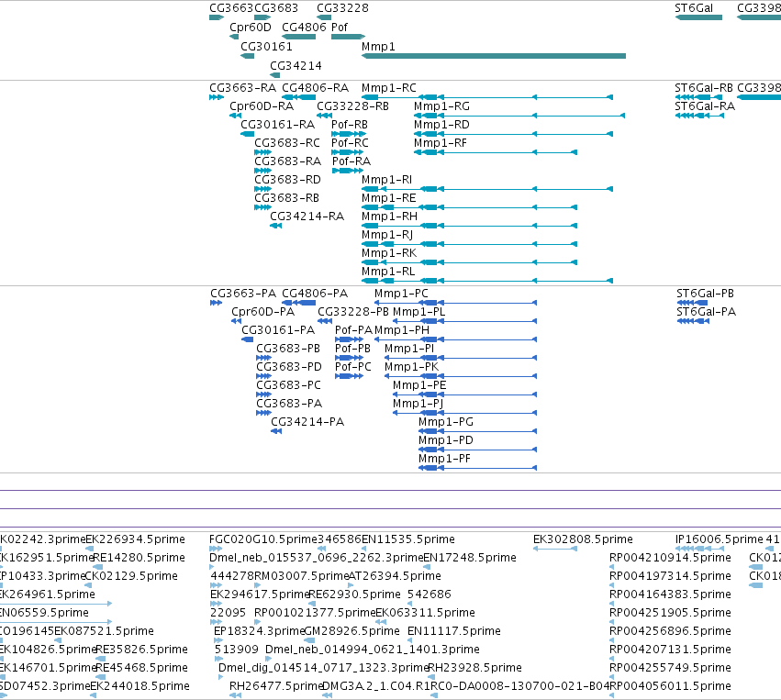Click the CG4806-RA transcript label
Viewport: 781px width, 700px height.
tap(316, 88)
